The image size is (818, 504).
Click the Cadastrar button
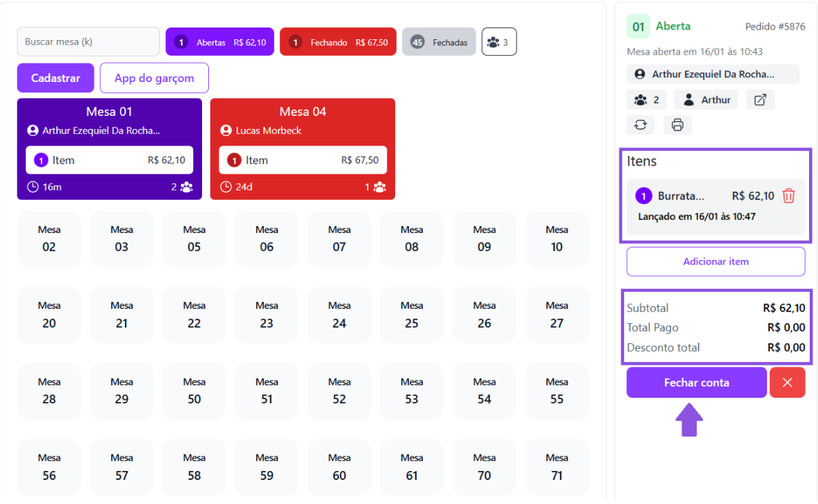[56, 78]
